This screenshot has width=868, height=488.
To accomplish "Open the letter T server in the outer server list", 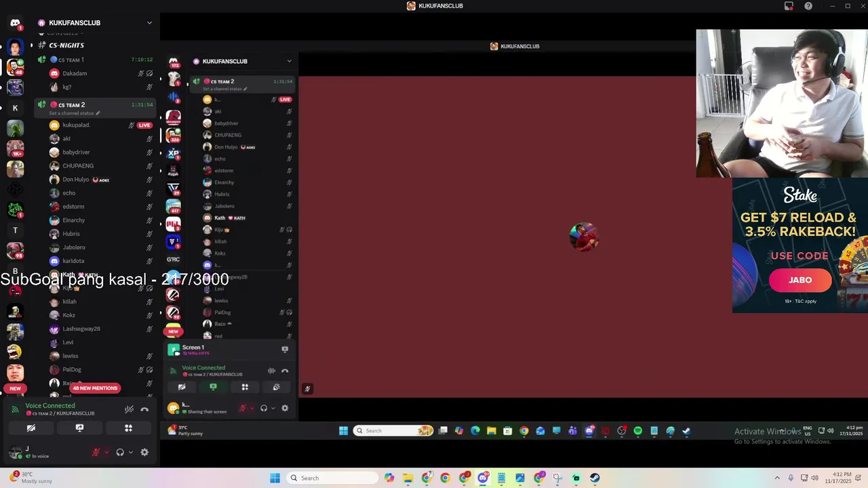I will (x=15, y=230).
